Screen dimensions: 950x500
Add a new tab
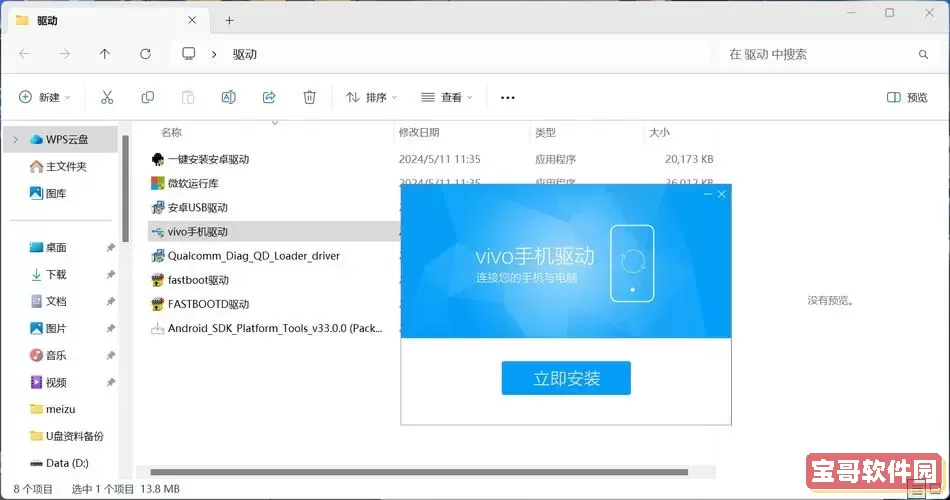(x=229, y=21)
